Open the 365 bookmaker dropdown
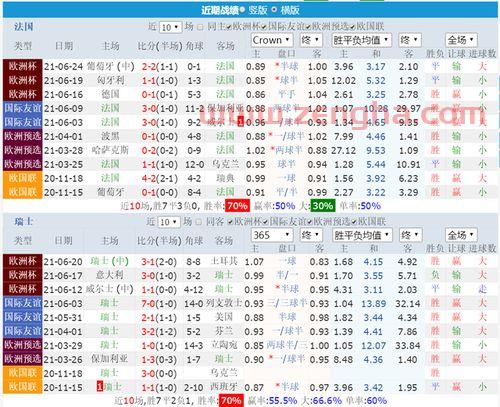The width and height of the screenshot is (500, 407). (272, 235)
